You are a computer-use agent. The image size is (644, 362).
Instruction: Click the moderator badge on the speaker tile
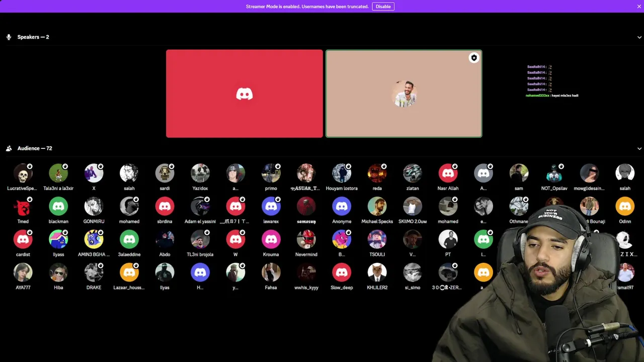click(473, 58)
